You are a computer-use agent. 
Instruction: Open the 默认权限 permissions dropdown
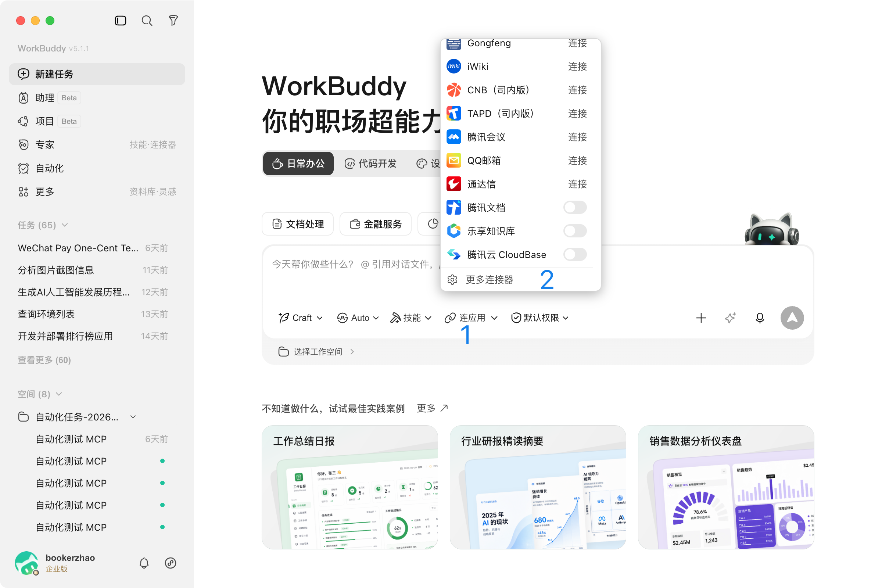540,318
